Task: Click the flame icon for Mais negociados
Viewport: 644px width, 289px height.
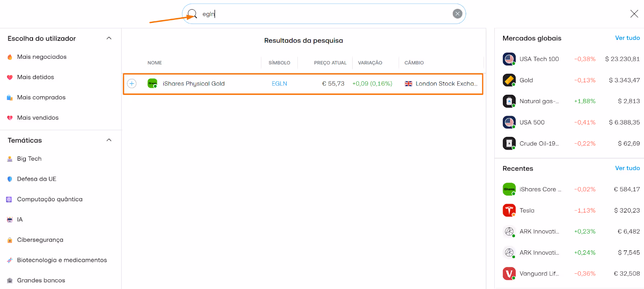Action: click(x=10, y=57)
